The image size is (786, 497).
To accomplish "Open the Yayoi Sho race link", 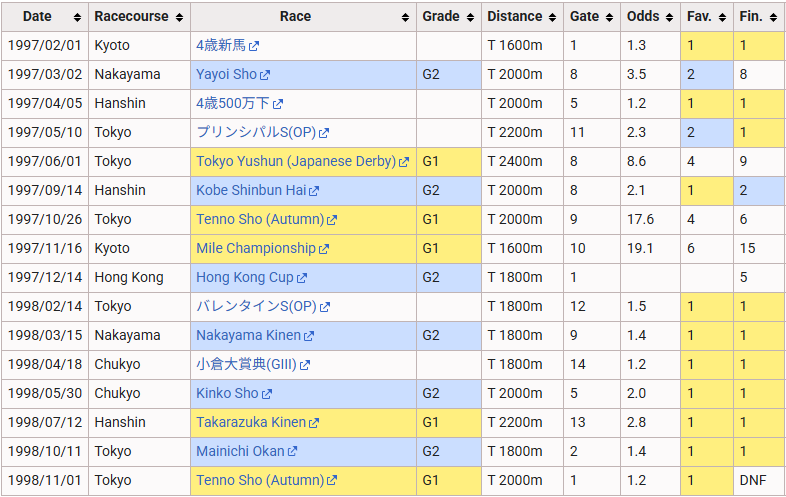I will 227,74.
